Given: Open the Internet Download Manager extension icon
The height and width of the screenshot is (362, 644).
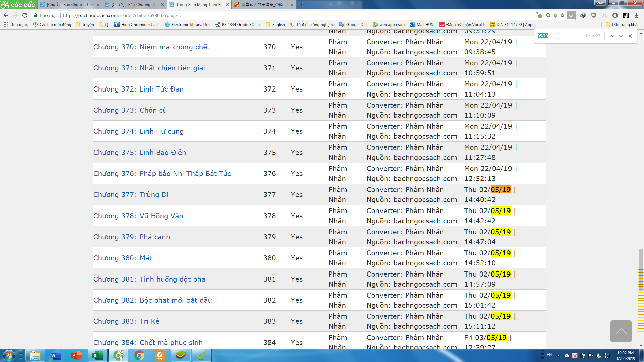Looking at the screenshot, I should [583, 15].
